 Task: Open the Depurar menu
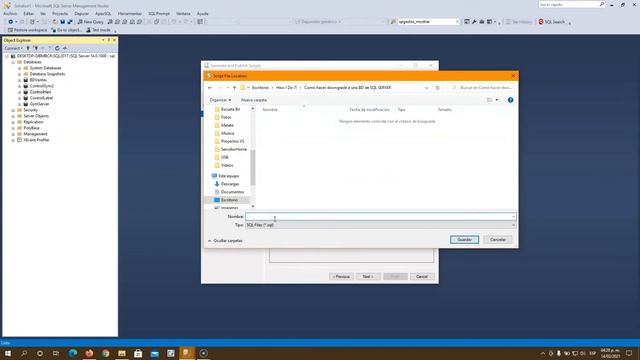click(x=81, y=13)
